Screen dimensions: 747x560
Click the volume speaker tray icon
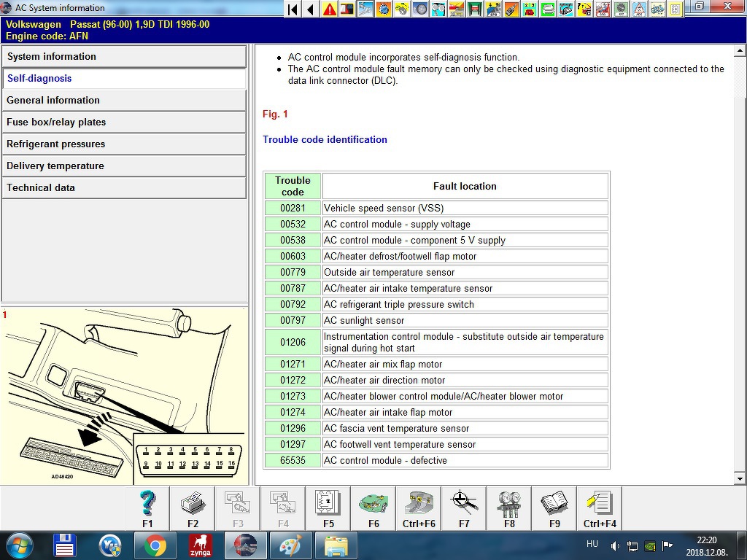coord(615,545)
